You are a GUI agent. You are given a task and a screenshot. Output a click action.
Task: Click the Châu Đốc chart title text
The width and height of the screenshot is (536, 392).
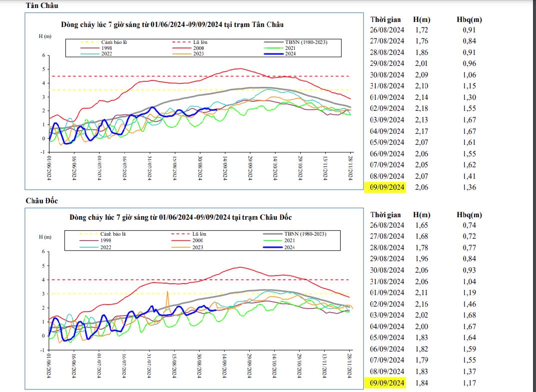click(x=180, y=217)
